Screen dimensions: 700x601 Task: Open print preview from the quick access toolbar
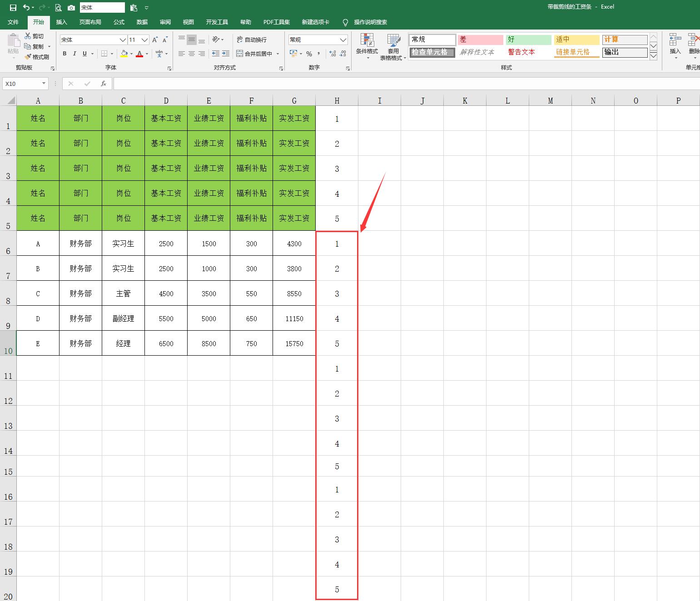58,8
